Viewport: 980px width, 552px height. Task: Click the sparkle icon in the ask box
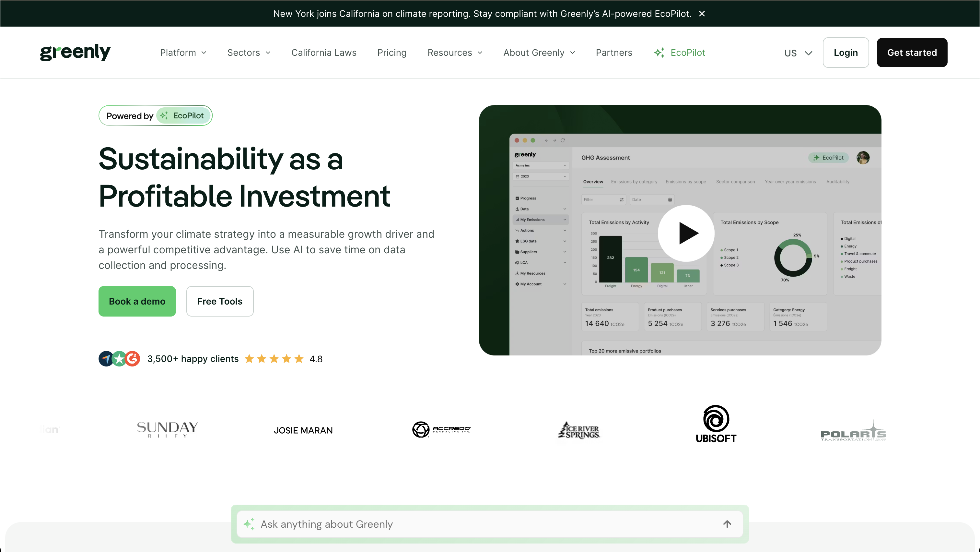249,524
